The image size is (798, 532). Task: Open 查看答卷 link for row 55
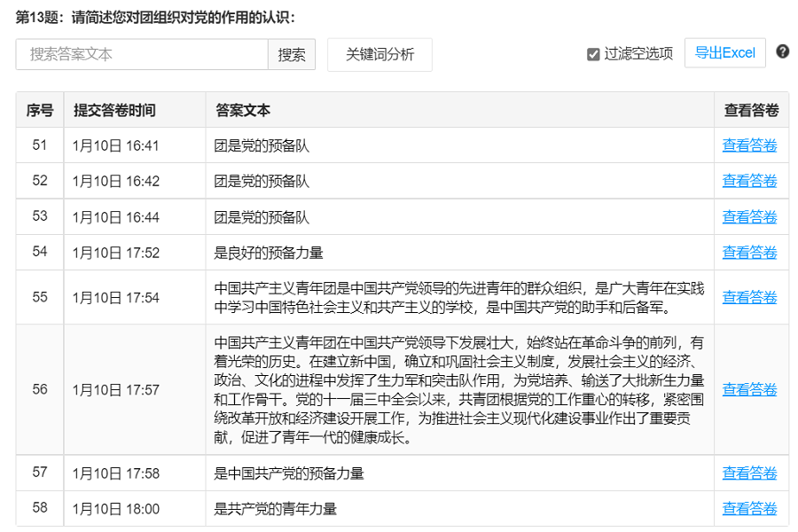[x=749, y=297]
